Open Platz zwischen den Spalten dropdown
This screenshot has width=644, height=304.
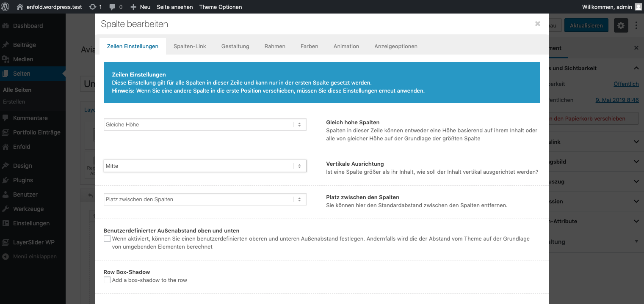(205, 200)
